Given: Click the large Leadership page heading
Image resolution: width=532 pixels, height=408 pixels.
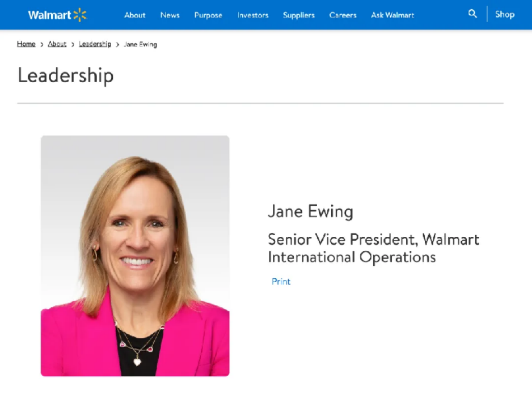Looking at the screenshot, I should point(66,75).
